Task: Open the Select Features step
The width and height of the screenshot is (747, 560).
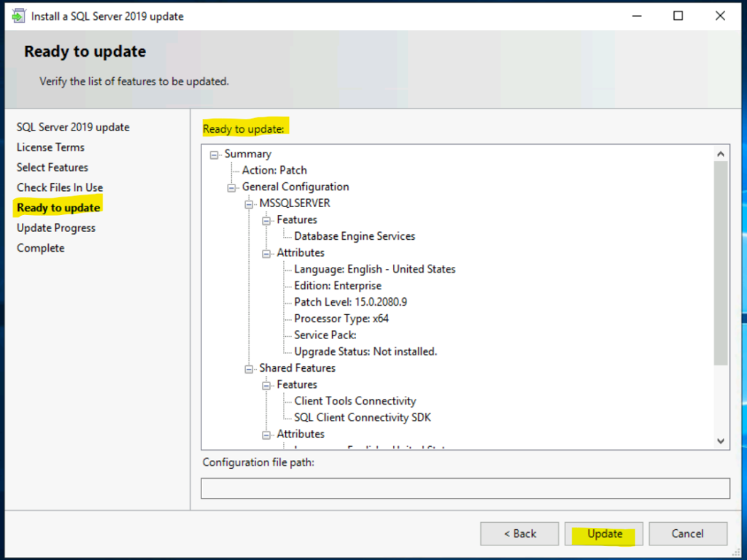Action: click(53, 167)
